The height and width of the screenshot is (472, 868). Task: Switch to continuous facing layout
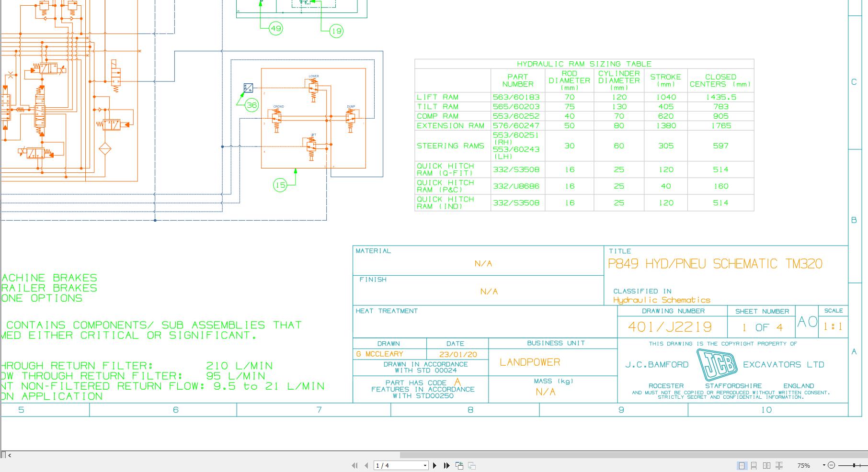[x=779, y=465]
